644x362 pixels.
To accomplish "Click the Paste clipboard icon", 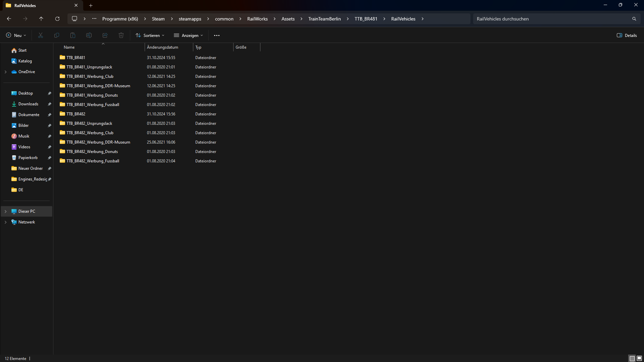I will point(73,35).
